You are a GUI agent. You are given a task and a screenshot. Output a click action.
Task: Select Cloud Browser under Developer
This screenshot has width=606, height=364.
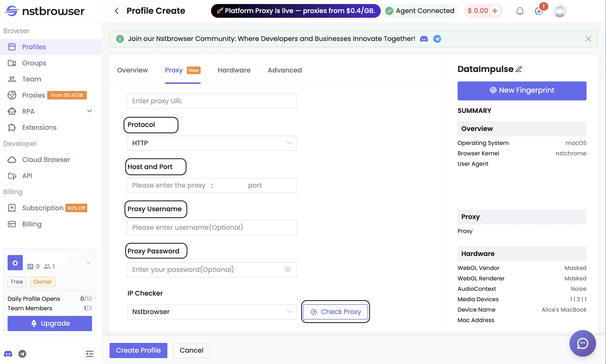tap(46, 159)
